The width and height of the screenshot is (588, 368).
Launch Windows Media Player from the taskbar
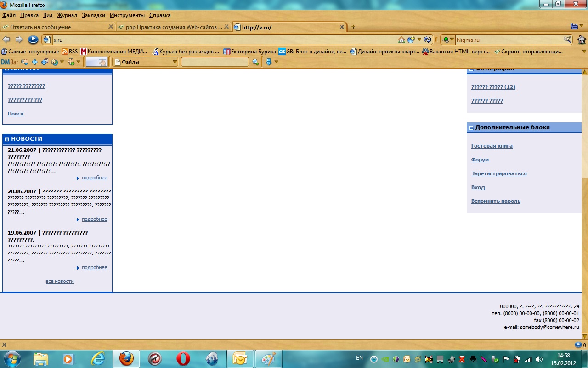(x=69, y=359)
